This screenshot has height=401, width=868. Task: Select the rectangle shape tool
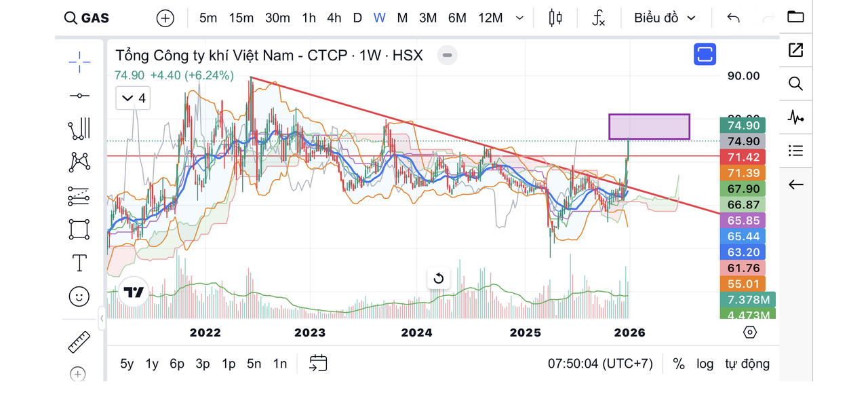(79, 229)
